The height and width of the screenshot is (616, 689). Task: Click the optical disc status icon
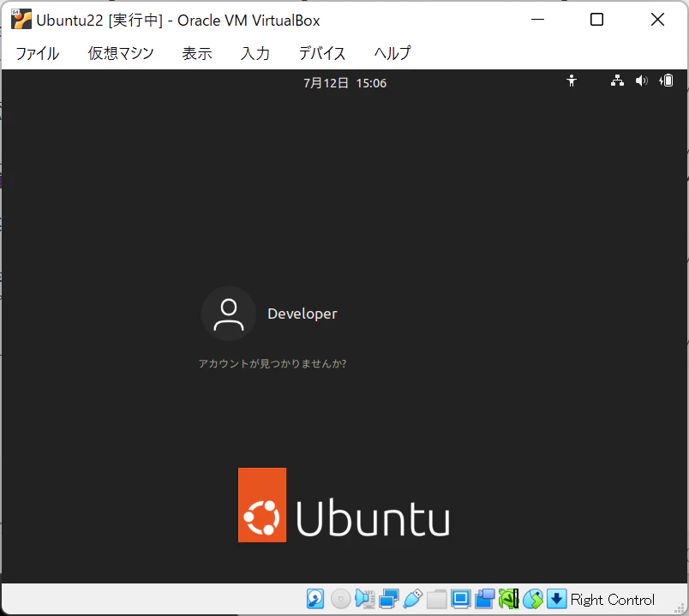click(340, 599)
